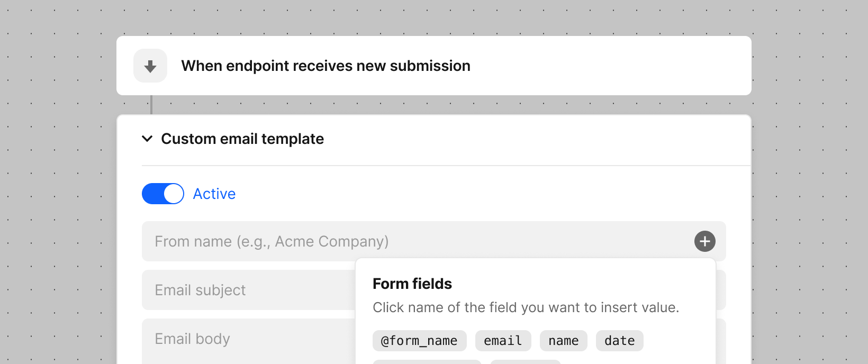Click into the Email subject field
Image resolution: width=868 pixels, height=364 pixels.
tap(249, 290)
